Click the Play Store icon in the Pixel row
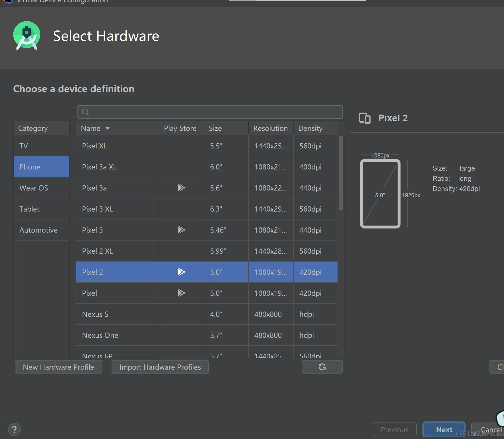Viewport: 504px width, 439px height. tap(182, 293)
